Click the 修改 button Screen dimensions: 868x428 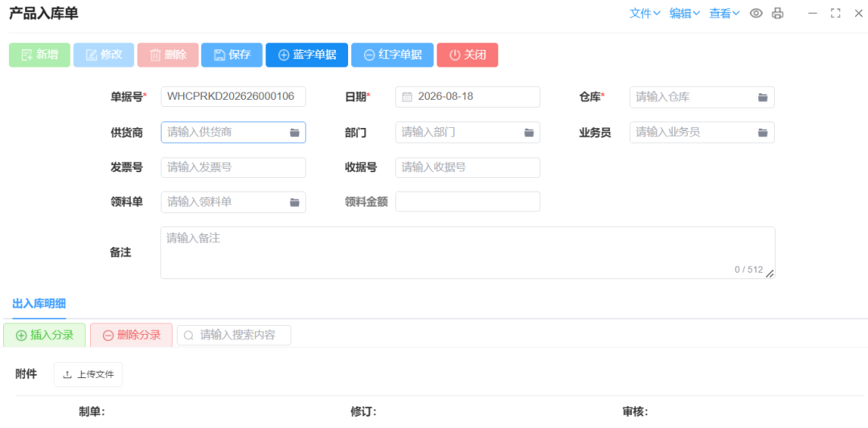[x=104, y=55]
